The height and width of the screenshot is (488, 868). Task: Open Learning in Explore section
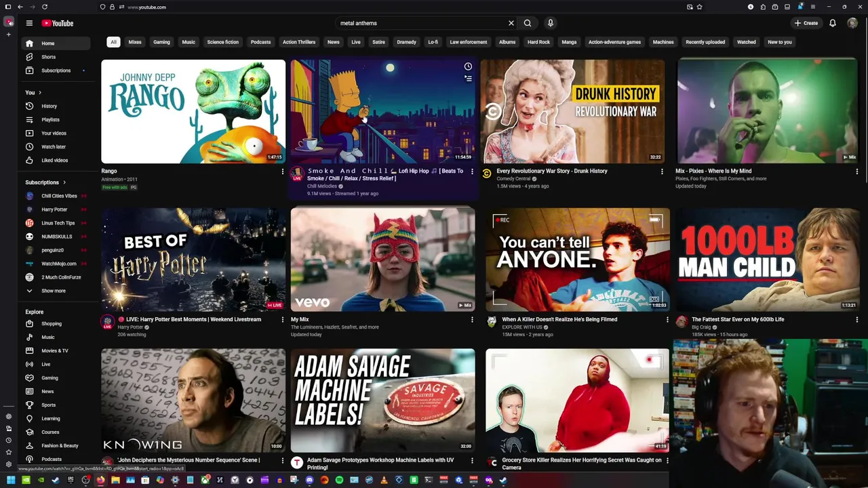pos(56,419)
